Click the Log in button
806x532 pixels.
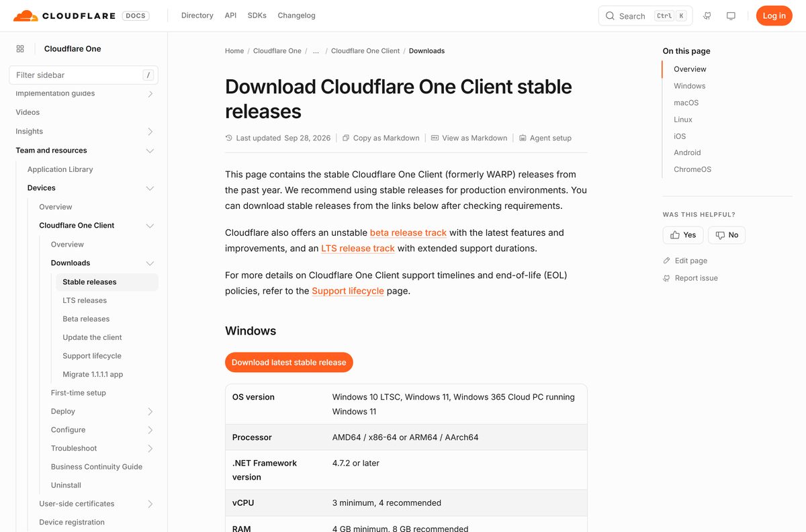click(x=774, y=15)
